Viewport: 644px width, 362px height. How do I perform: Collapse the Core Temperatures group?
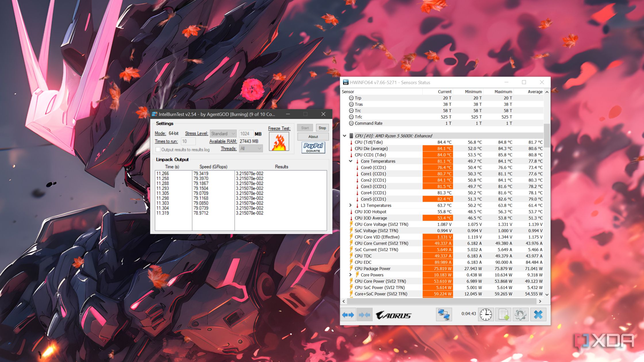tap(350, 161)
